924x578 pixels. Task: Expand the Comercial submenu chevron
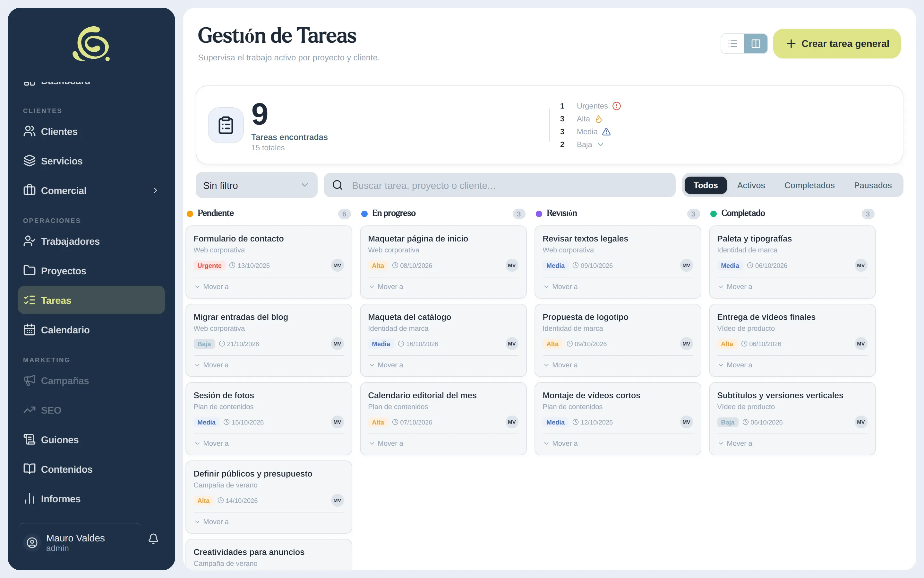pos(155,190)
